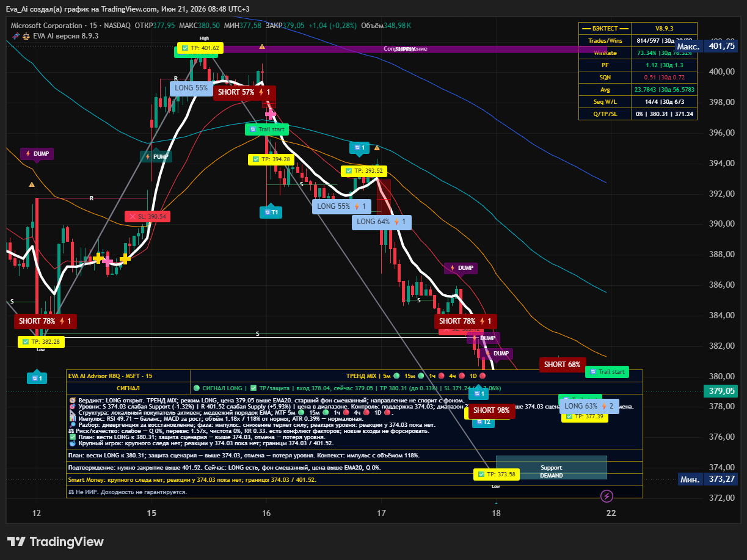
Task: Click the purple SUPPLY resistance band
Action: click(405, 49)
